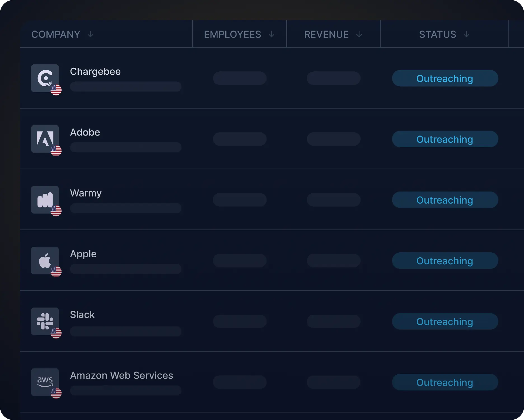Sort by Status using its arrow
Viewport: 524px width, 420px height.
466,34
